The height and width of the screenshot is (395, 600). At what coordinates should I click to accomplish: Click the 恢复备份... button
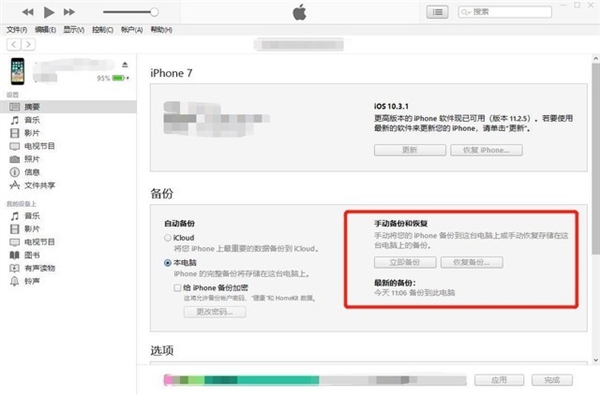[472, 263]
